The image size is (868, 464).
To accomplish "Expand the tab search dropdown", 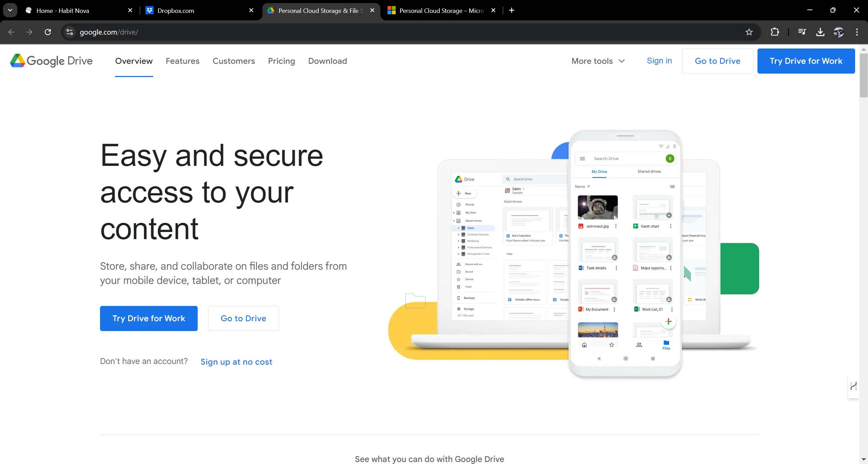I will point(10,11).
